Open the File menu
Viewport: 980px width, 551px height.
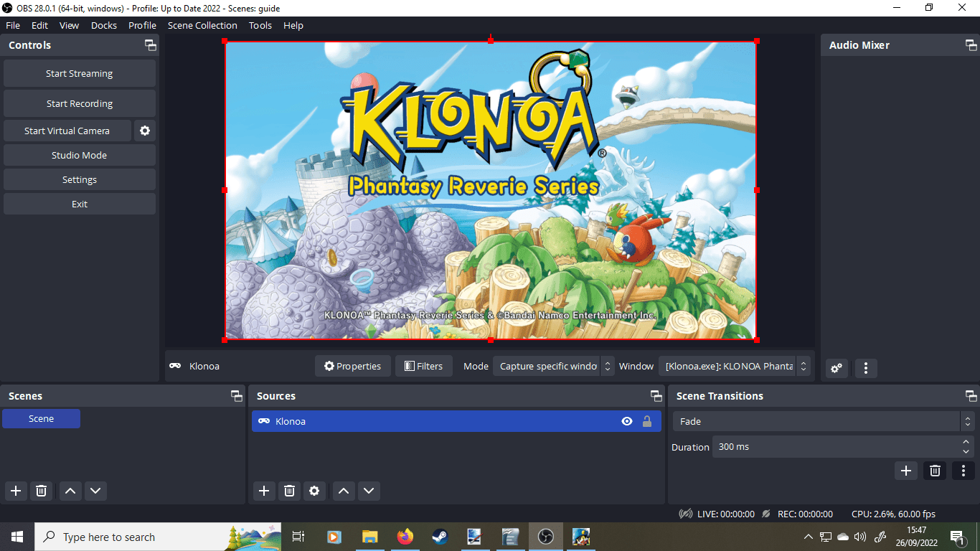tap(13, 25)
